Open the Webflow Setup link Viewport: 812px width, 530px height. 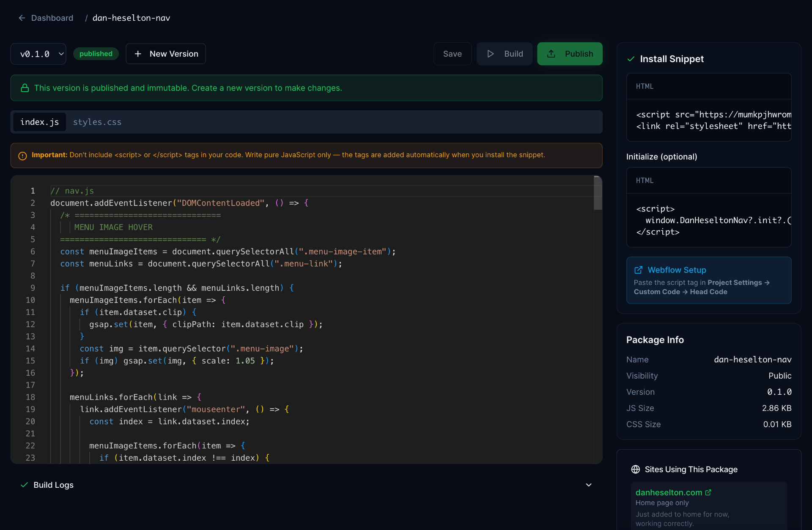[x=677, y=270]
